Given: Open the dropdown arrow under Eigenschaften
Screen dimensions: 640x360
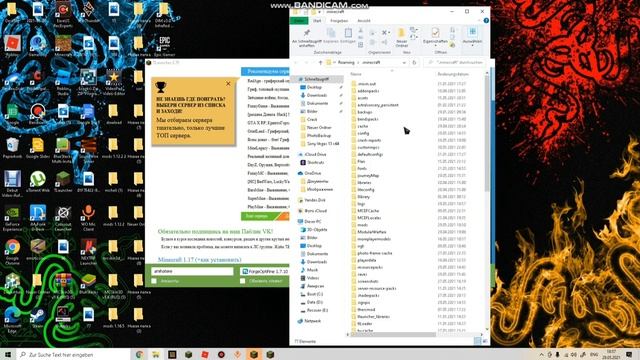Looking at the screenshot, I should (435, 45).
